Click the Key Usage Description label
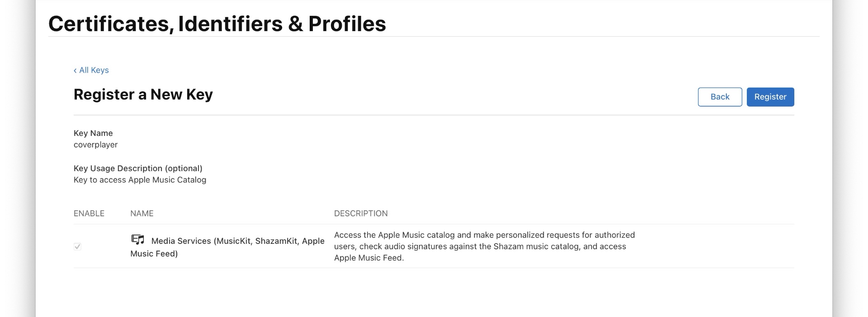 click(x=118, y=168)
